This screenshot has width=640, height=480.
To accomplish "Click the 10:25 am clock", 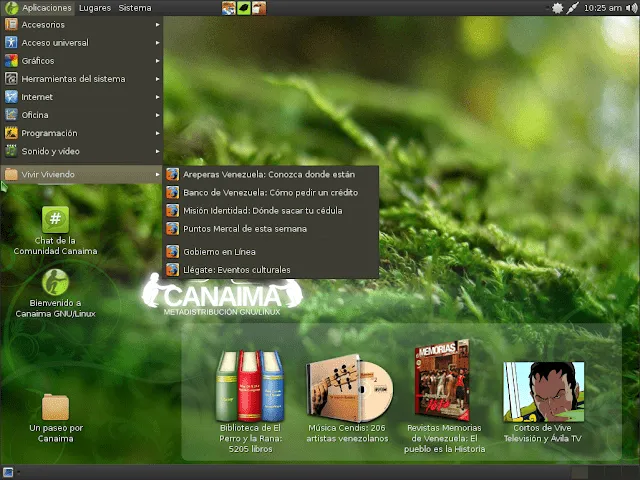I will click(x=602, y=8).
